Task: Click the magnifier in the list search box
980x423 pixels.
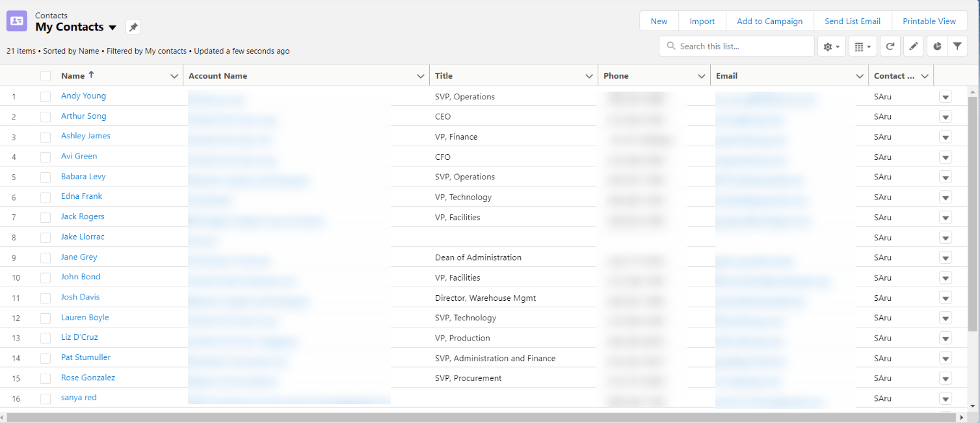Action: click(670, 45)
